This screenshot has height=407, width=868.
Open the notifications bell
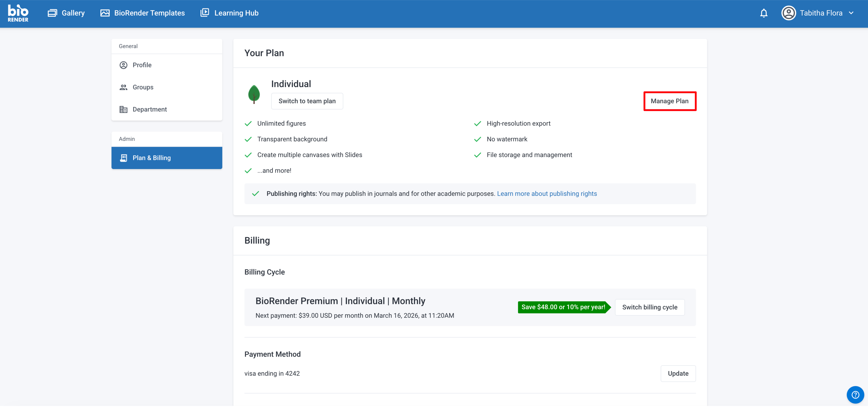pyautogui.click(x=764, y=13)
